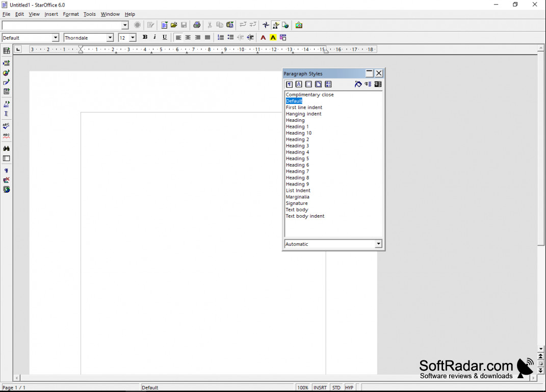This screenshot has width=546, height=392.
Task: Expand the Thorndale font name dropdown
Action: [110, 38]
